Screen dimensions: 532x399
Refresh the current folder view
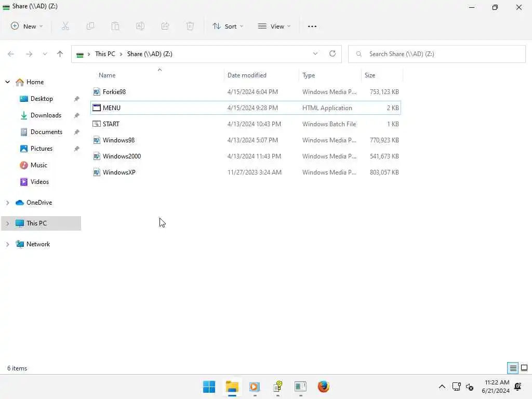pos(332,54)
